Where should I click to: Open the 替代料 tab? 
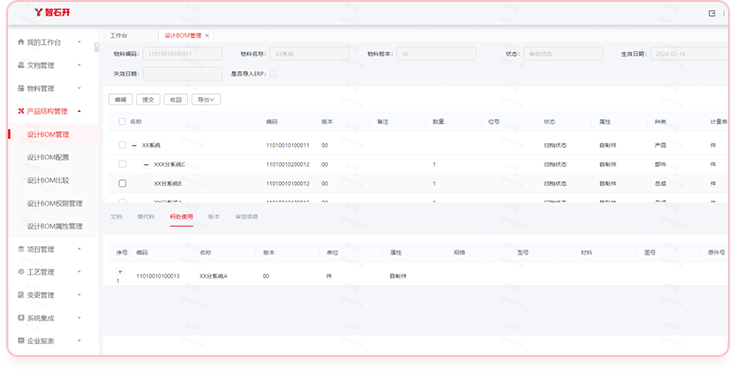click(x=146, y=216)
